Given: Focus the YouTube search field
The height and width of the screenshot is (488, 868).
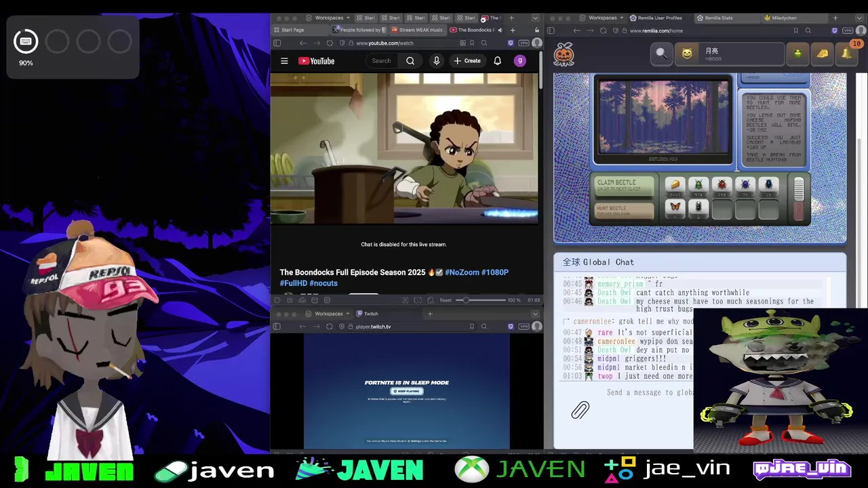Looking at the screenshot, I should tap(383, 61).
